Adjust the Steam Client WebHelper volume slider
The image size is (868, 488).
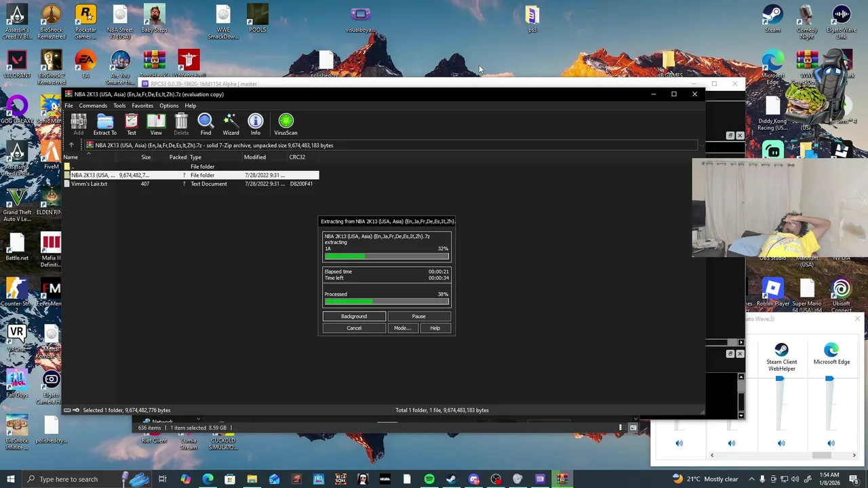click(780, 379)
